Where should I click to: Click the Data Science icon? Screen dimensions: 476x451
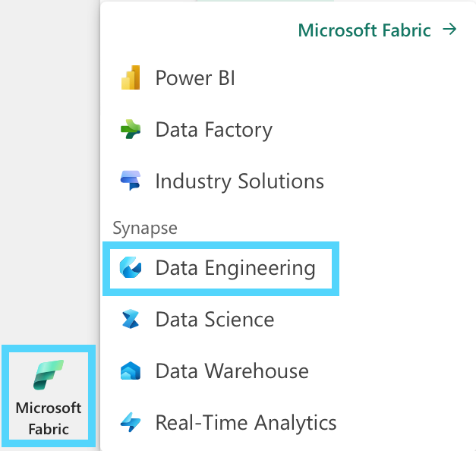(131, 319)
